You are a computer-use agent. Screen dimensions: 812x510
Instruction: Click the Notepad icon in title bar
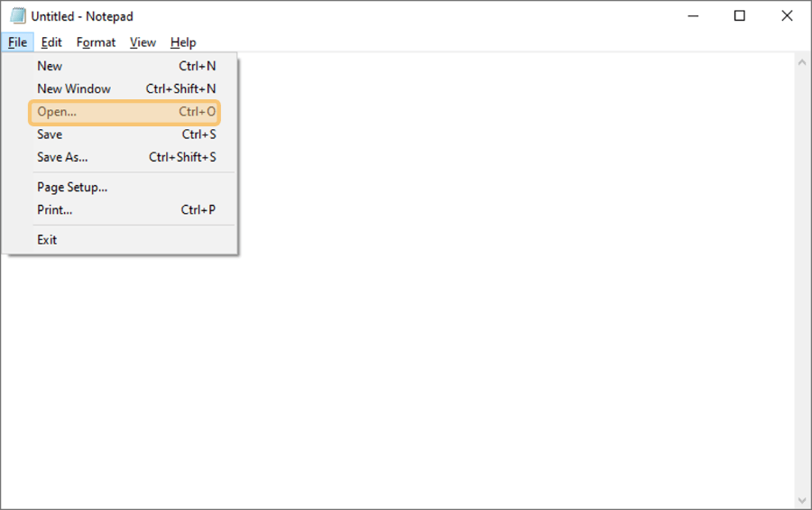18,16
